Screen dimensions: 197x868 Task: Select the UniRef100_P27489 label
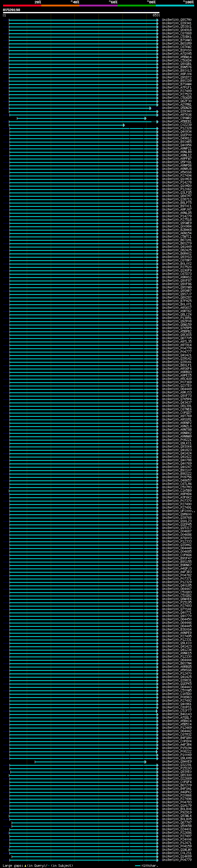tap(177, 91)
